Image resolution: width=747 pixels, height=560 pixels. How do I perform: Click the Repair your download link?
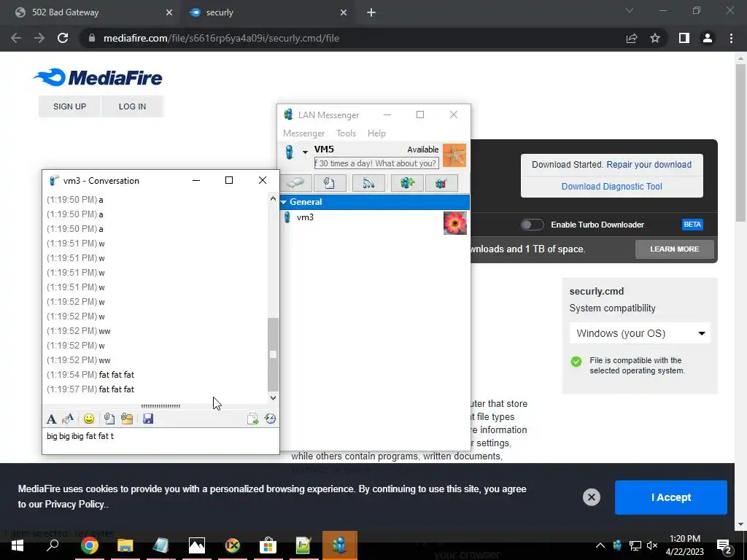(x=649, y=165)
